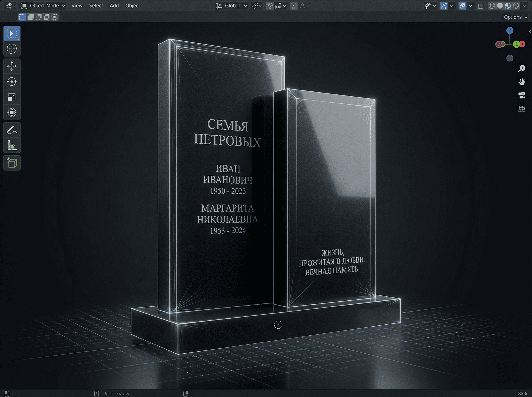Open the pivot point dropdown
This screenshot has width=532, height=397.
257,6
